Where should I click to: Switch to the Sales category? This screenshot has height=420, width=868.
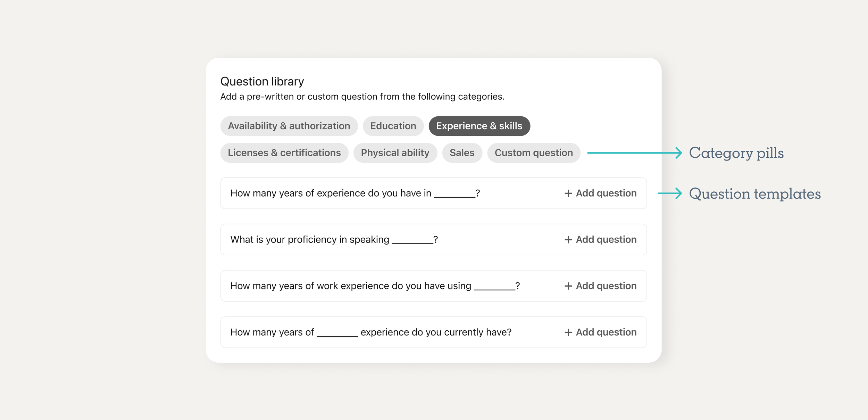462,153
